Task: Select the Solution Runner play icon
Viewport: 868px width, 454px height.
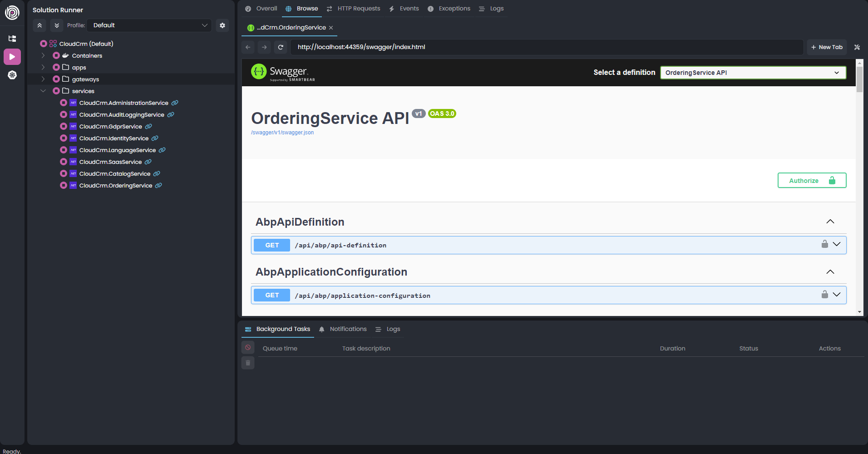Action: [x=12, y=57]
